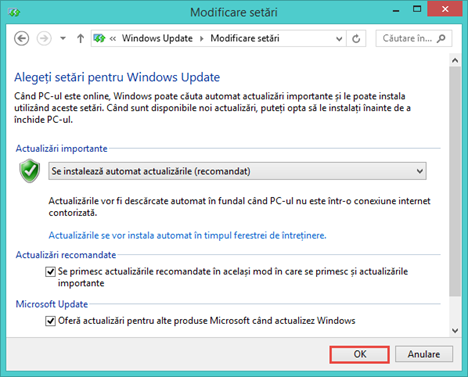
Task: Select the Modificare setări breadcrumb
Action: click(x=245, y=38)
